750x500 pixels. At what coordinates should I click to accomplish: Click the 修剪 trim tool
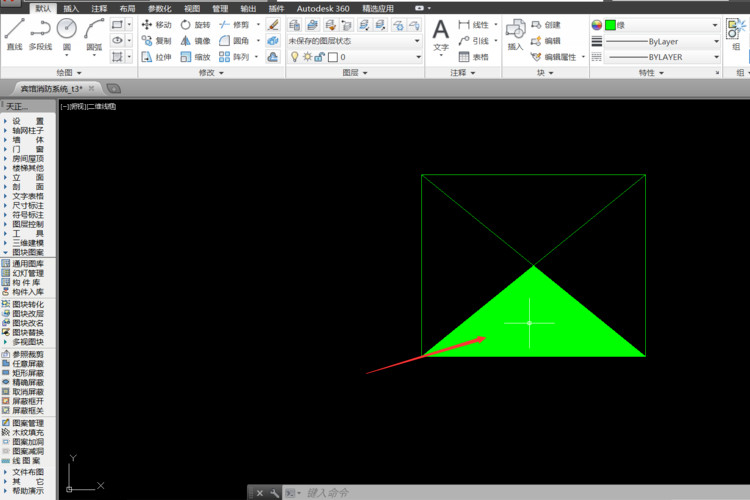(234, 24)
